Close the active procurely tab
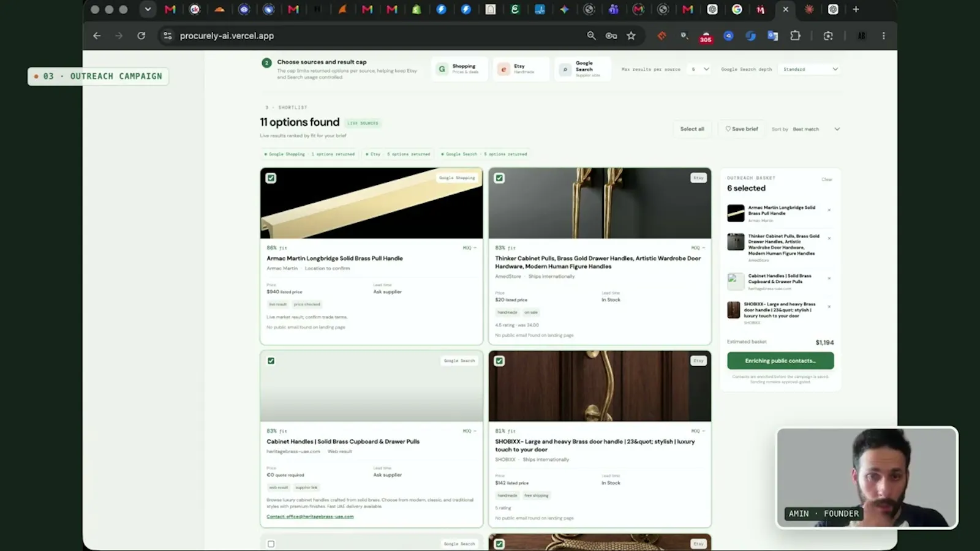Screen dimensions: 980x551 tap(785, 9)
